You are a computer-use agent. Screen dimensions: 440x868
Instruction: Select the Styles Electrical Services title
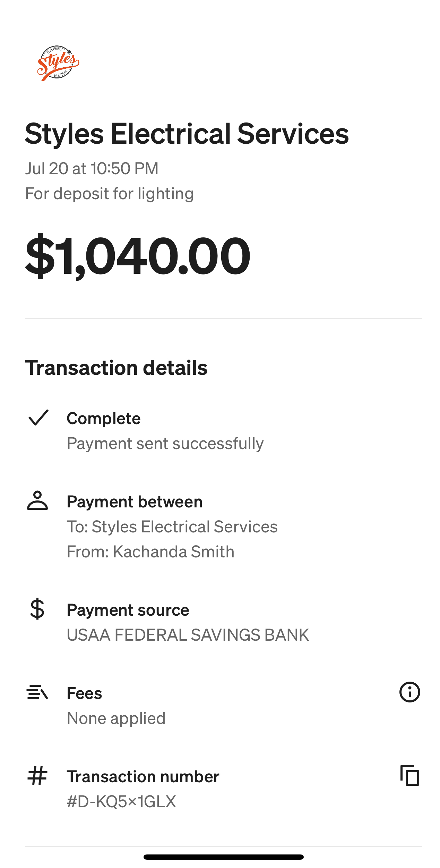187,134
